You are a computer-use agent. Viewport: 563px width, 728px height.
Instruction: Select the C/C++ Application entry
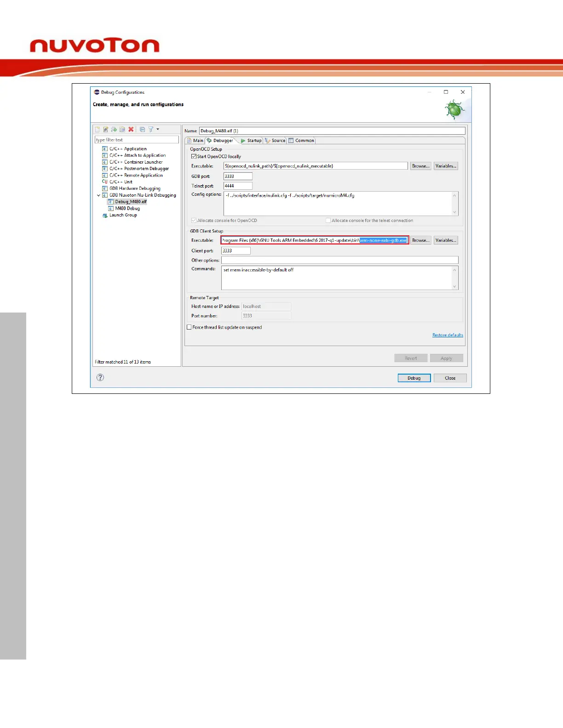click(x=128, y=149)
